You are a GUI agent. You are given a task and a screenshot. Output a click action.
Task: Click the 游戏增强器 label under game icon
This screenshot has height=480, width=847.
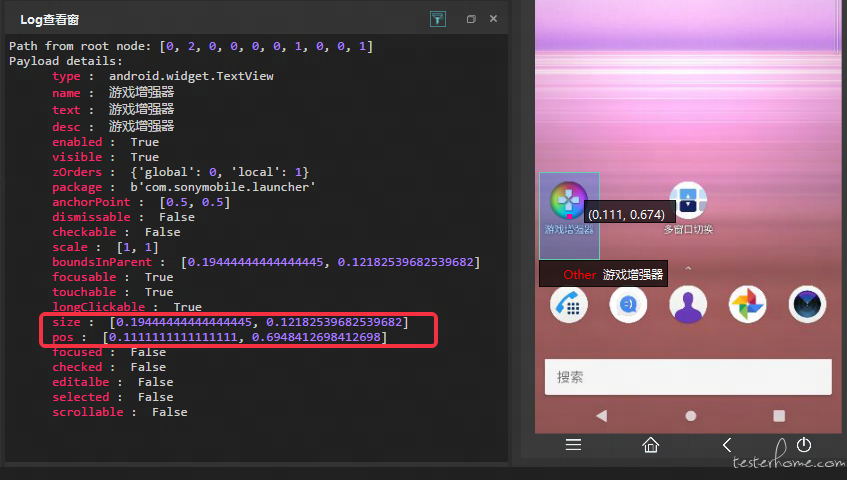[x=569, y=229]
